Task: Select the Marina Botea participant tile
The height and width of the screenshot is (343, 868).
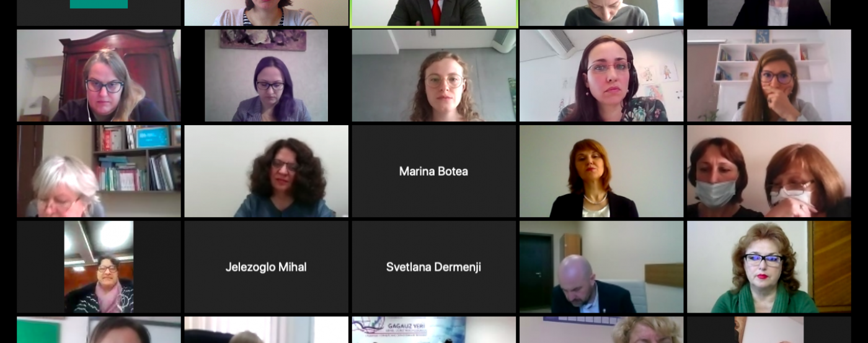Action: click(x=434, y=171)
